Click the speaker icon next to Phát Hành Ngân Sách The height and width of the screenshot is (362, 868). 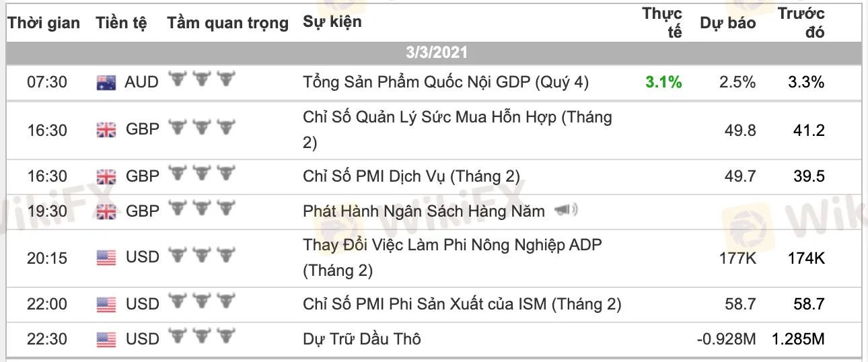coord(566,211)
